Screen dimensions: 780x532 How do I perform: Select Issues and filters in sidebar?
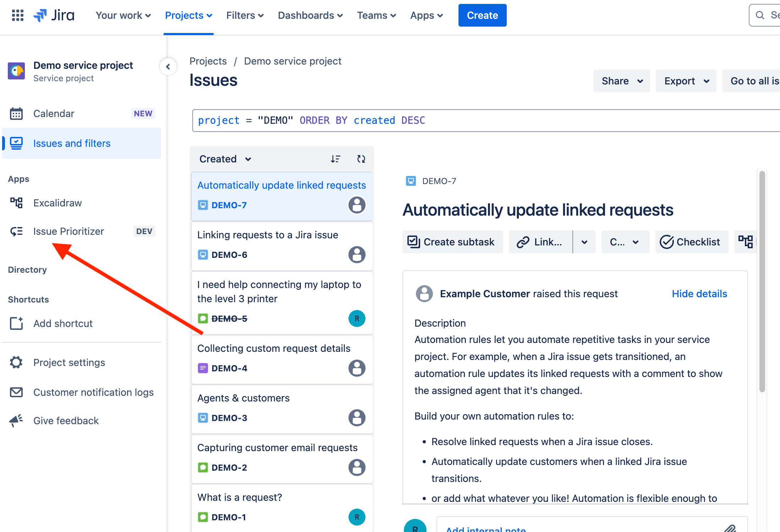[82, 143]
